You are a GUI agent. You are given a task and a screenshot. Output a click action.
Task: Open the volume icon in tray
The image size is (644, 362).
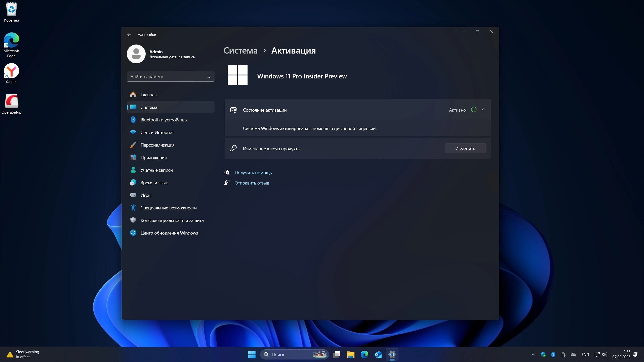[605, 354]
